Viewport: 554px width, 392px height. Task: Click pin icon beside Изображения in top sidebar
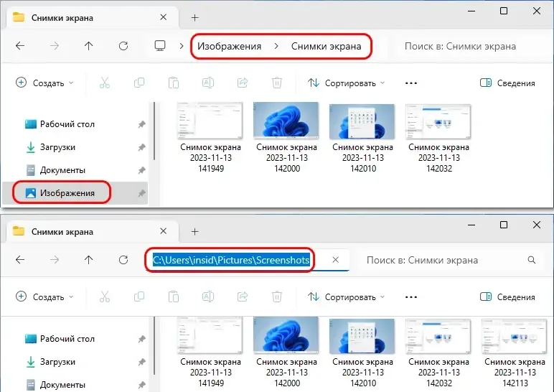coord(141,193)
